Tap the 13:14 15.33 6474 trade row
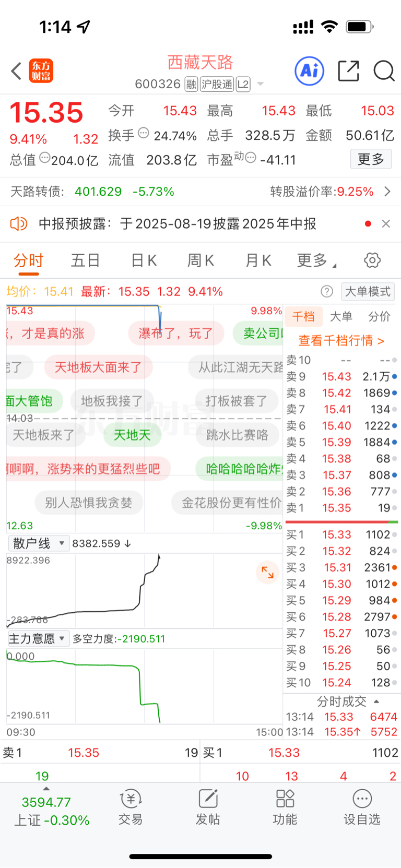Screen dimensions: 401x868 pos(341,717)
